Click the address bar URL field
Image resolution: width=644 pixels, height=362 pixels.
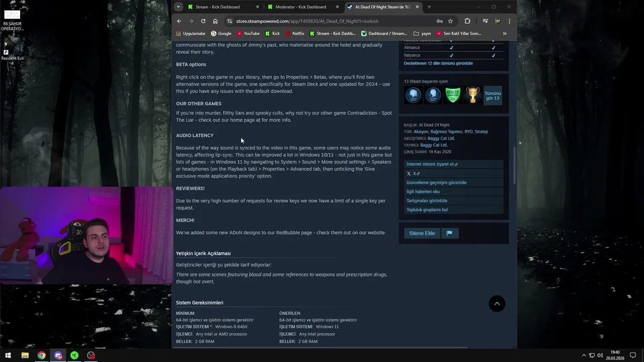tap(332, 21)
